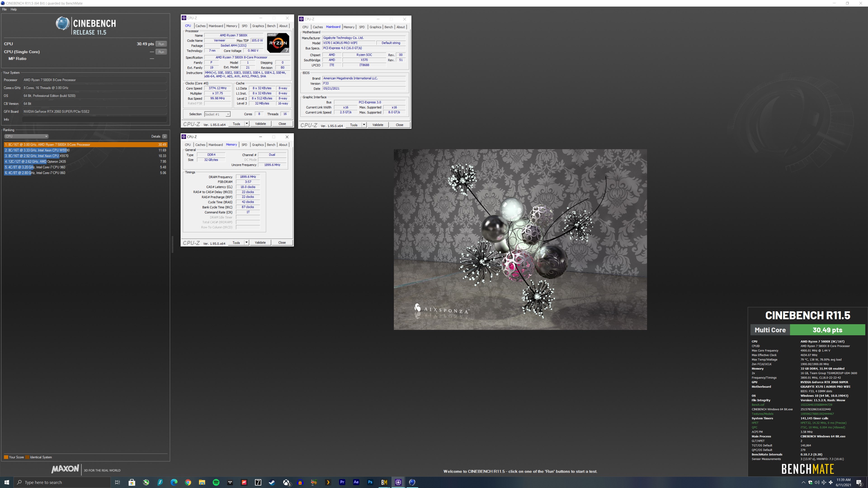Open the Ranking CPU dropdown
The height and width of the screenshot is (488, 868).
[x=26, y=136]
